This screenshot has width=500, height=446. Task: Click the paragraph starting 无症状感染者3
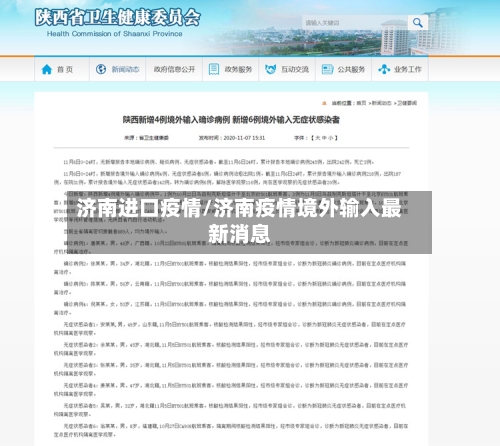point(231,369)
